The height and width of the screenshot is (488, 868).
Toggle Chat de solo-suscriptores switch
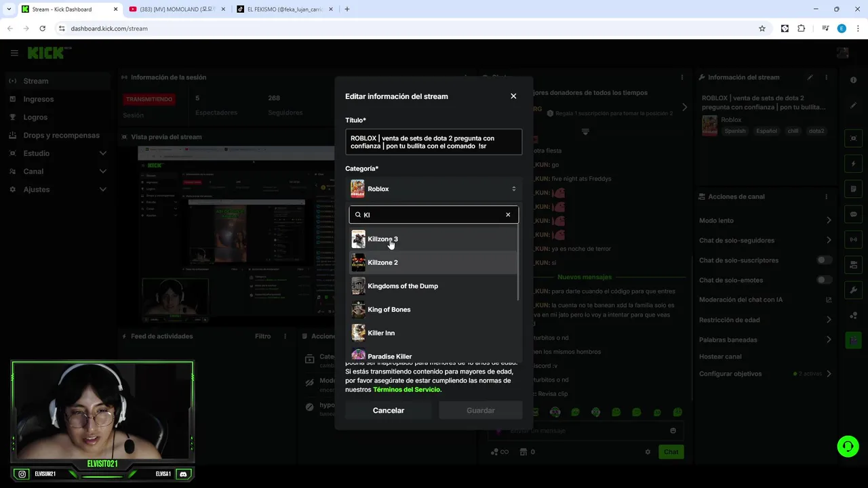(824, 260)
